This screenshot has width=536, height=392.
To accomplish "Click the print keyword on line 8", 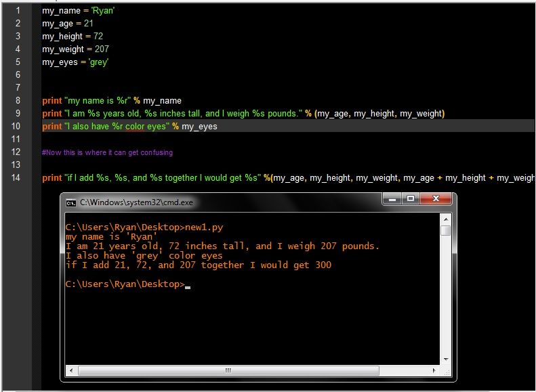I will pos(51,101).
